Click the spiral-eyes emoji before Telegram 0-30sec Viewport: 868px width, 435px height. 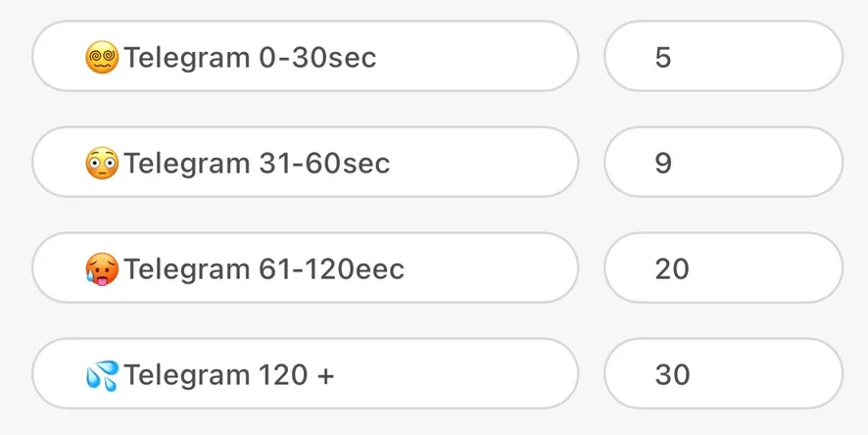point(102,58)
